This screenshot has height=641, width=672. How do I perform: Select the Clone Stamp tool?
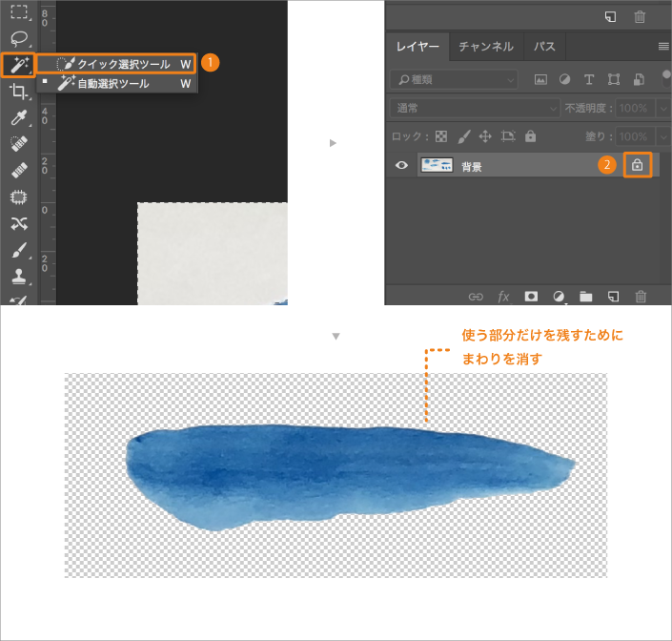click(x=19, y=277)
